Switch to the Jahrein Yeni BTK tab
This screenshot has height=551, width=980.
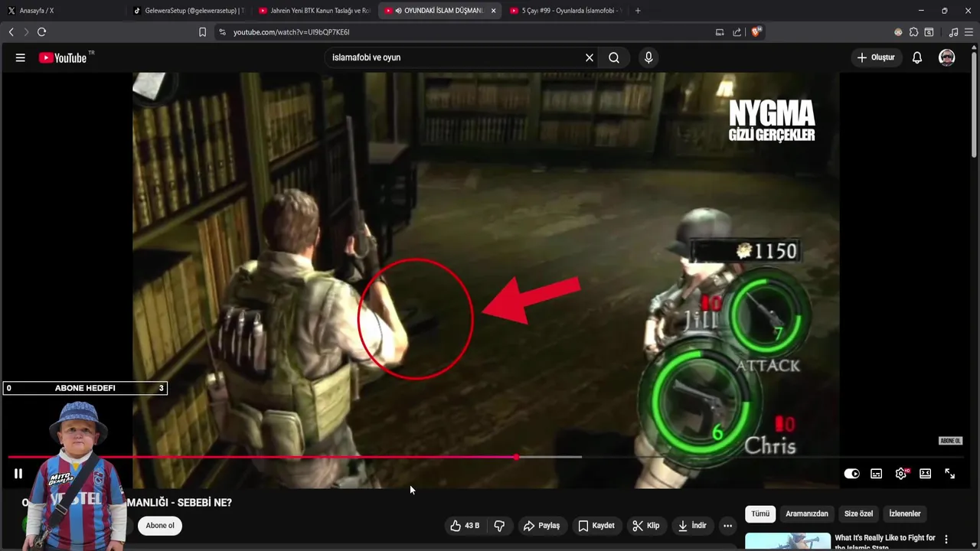[314, 11]
